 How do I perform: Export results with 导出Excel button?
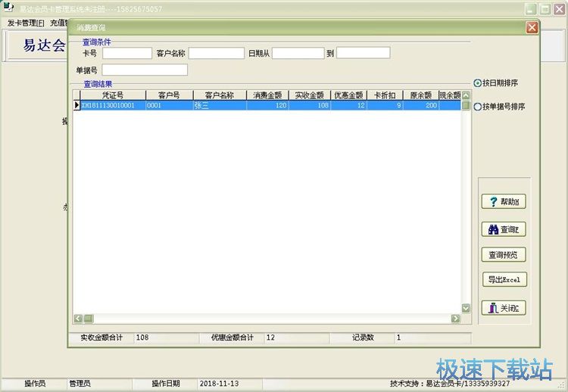pyautogui.click(x=504, y=279)
